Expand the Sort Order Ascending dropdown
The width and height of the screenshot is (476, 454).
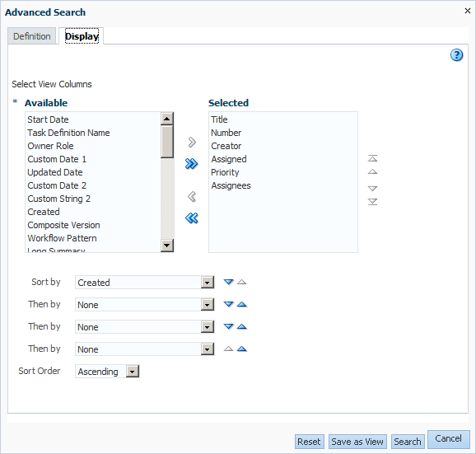coord(133,372)
